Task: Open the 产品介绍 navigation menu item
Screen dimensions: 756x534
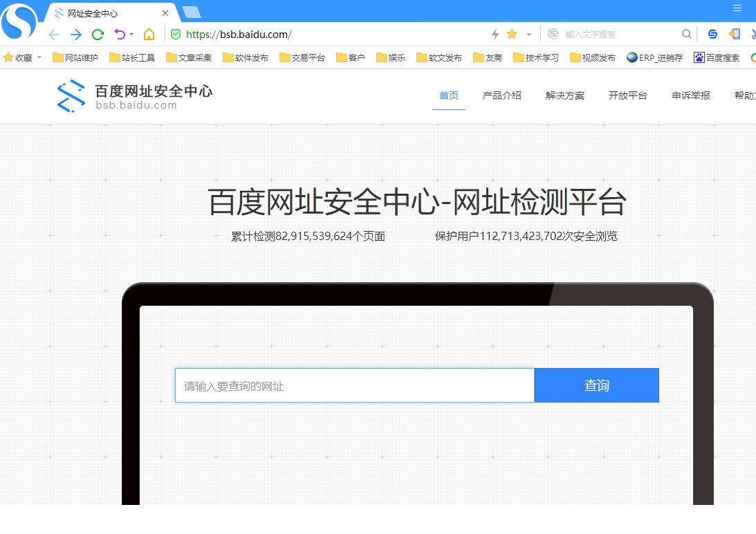Action: point(501,95)
